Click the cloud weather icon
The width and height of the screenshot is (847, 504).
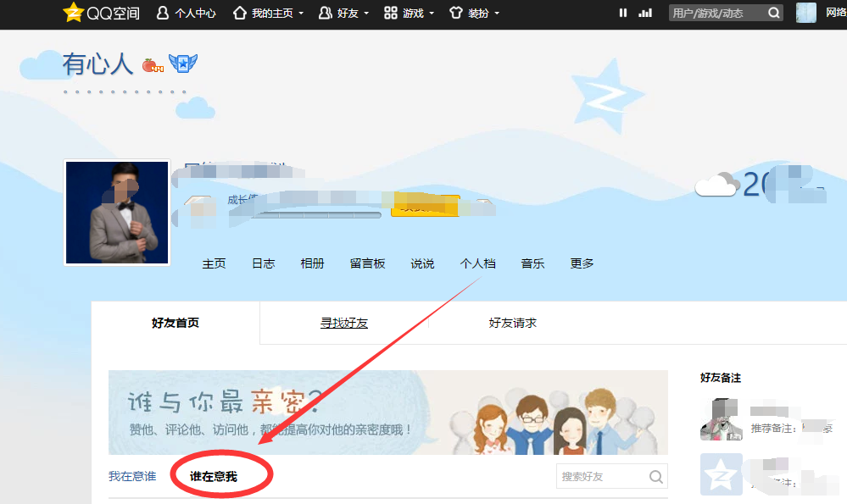[715, 185]
